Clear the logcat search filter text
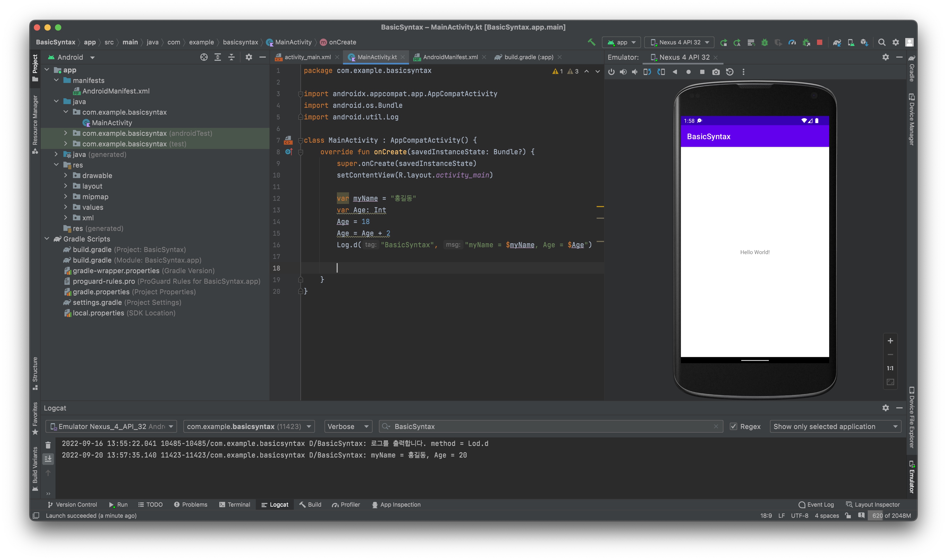Image resolution: width=947 pixels, height=560 pixels. click(x=716, y=426)
